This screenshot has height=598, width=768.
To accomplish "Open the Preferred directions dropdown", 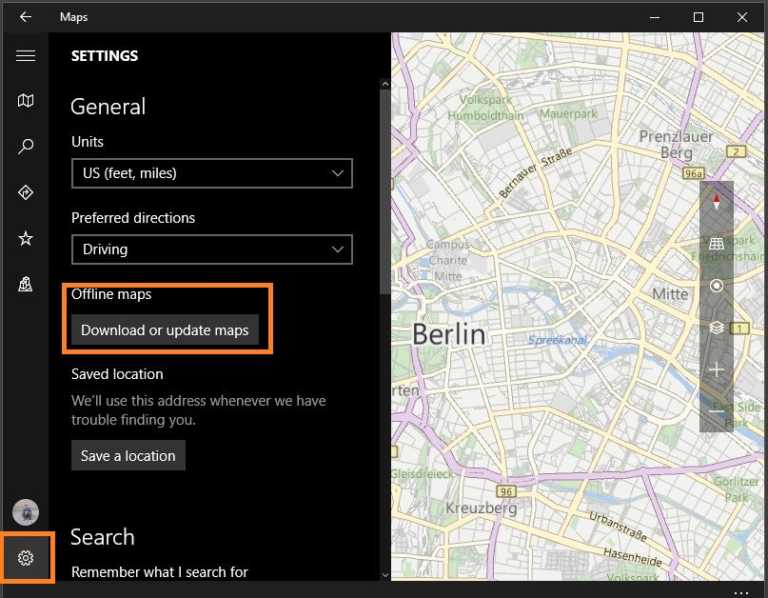I will 212,249.
